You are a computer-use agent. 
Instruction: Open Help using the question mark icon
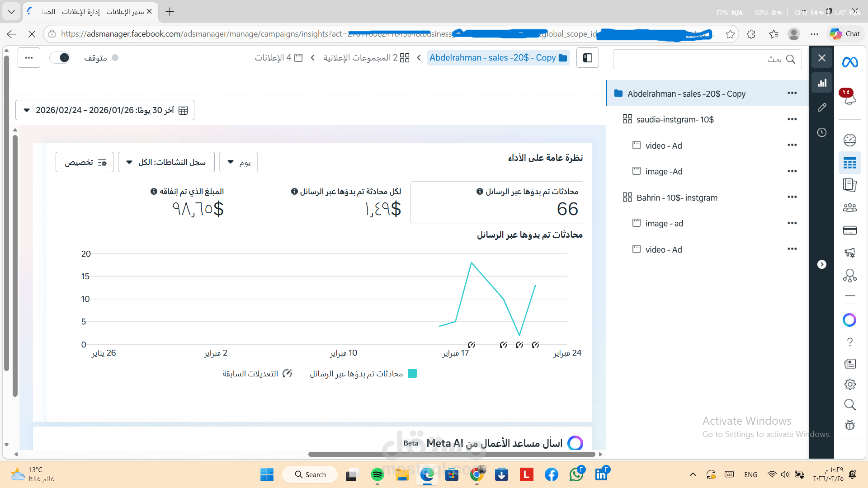[850, 341]
